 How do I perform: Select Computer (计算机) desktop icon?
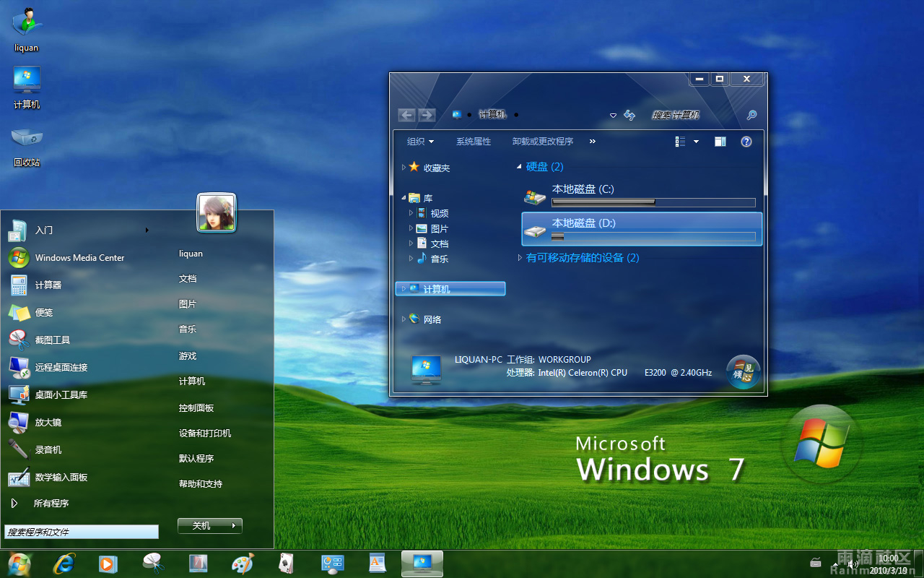(27, 87)
